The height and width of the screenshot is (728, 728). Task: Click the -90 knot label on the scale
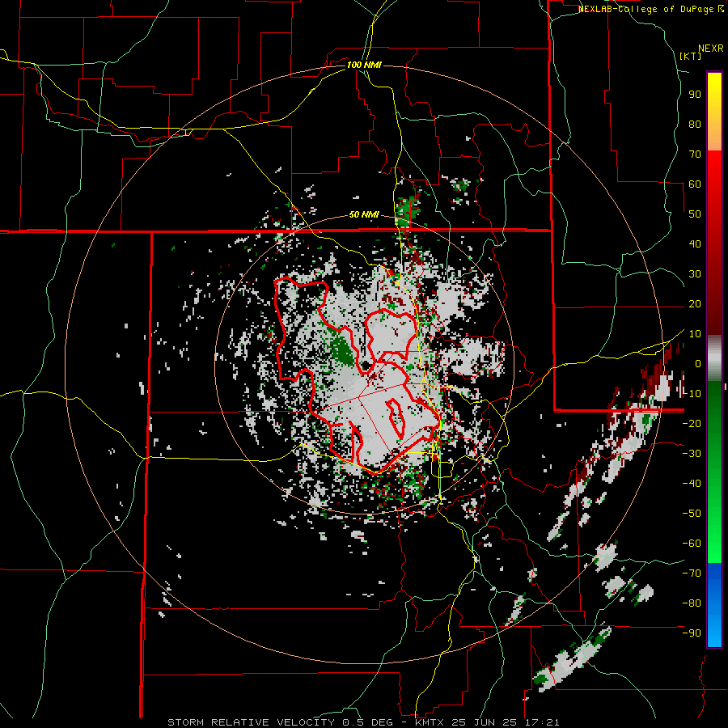coord(692,633)
